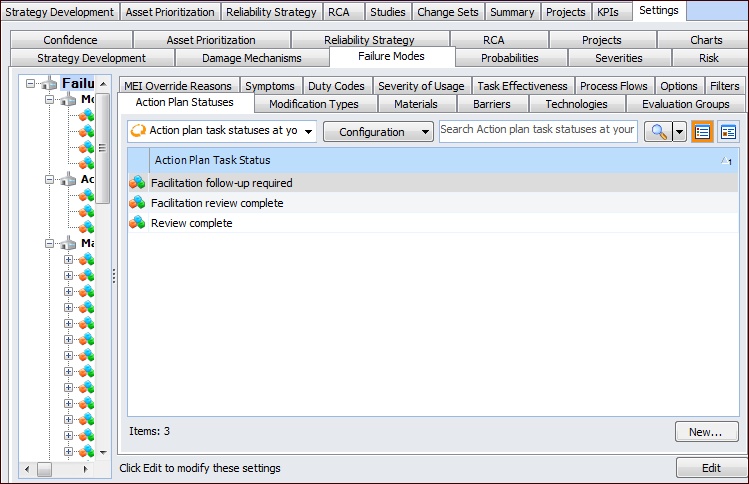Switch to Severity of Usage tab
This screenshot has height=484, width=749.
coord(421,86)
